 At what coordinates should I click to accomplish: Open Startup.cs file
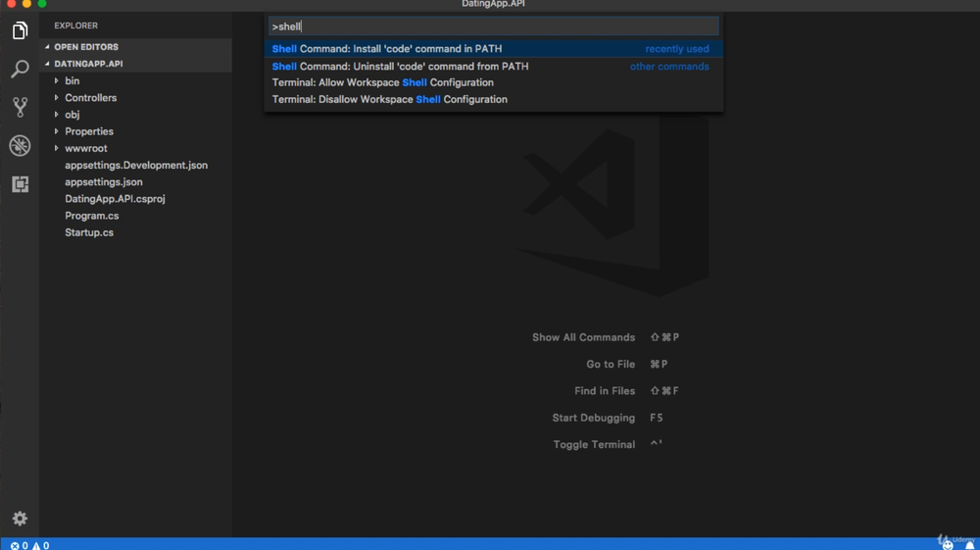[89, 232]
